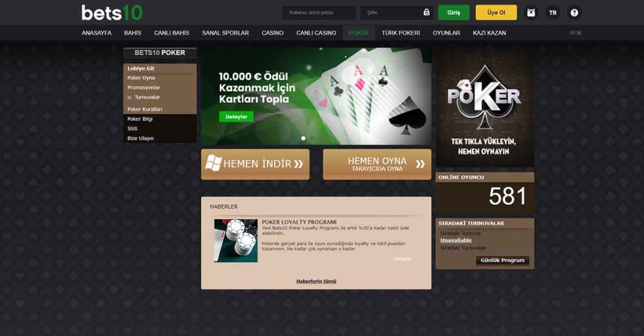Click the arrows on Hemen Oyna button
This screenshot has height=336, width=644.
[419, 164]
